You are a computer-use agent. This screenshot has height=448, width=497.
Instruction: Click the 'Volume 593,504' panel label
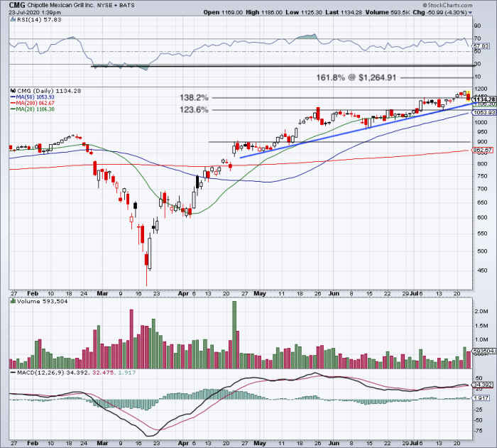tap(43, 301)
